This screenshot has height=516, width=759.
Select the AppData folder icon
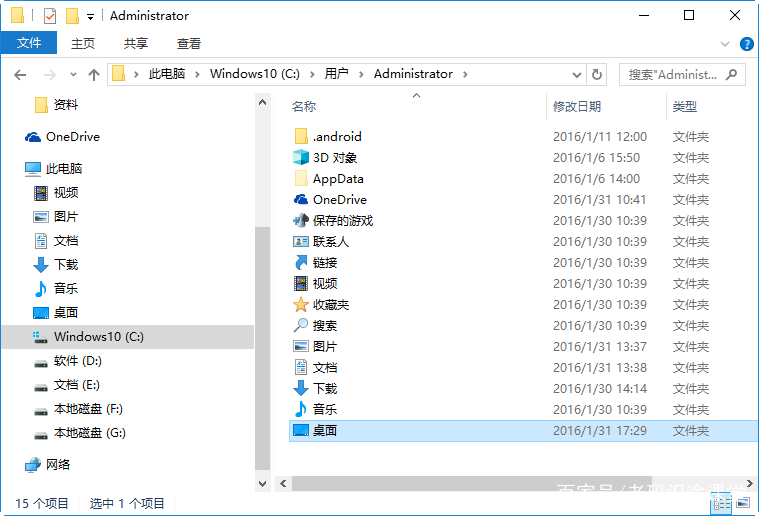tap(301, 179)
